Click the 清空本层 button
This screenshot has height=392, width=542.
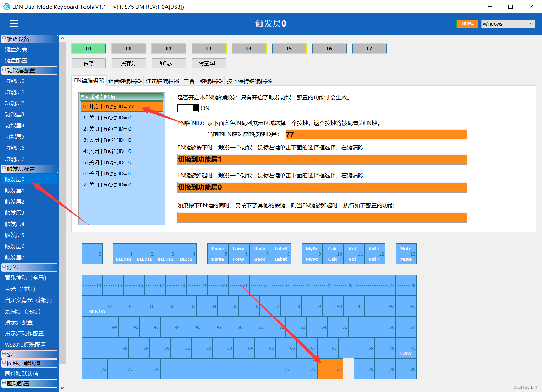(x=209, y=63)
